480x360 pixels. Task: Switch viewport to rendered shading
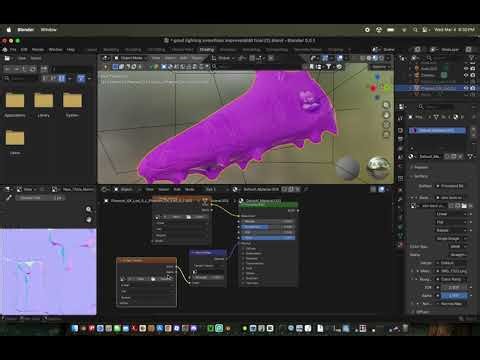(x=382, y=58)
